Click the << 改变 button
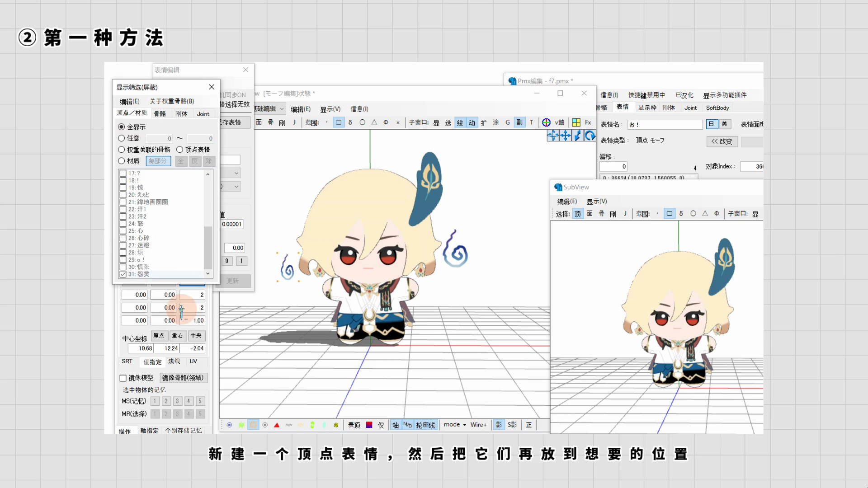 (722, 141)
